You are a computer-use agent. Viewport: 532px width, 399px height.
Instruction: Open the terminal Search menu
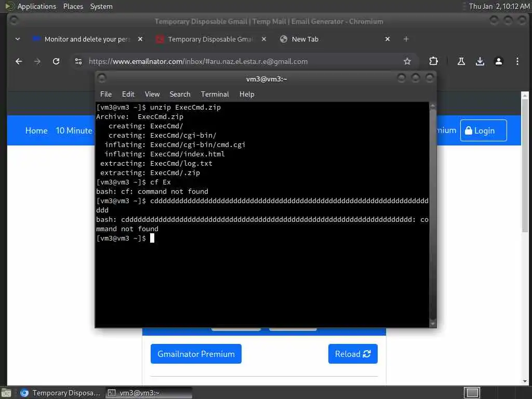pyautogui.click(x=180, y=95)
